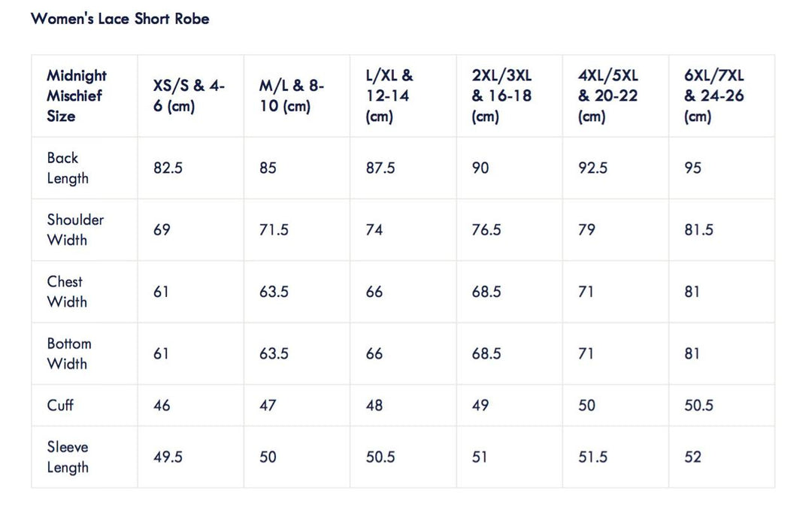This screenshot has width=812, height=509.
Task: Select the 6XL/7XL & 24-26 column header
Action: click(714, 96)
